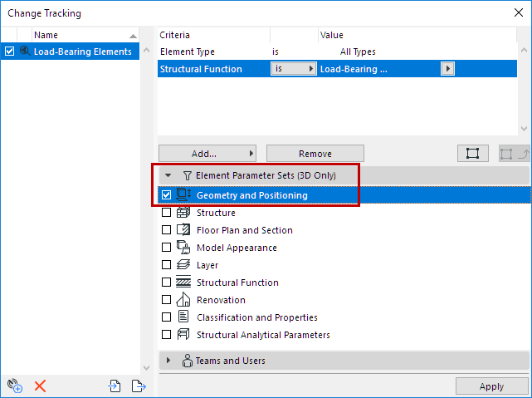Expand the Teams and Users section
Viewport: 532px width, 398px height.
[168, 361]
